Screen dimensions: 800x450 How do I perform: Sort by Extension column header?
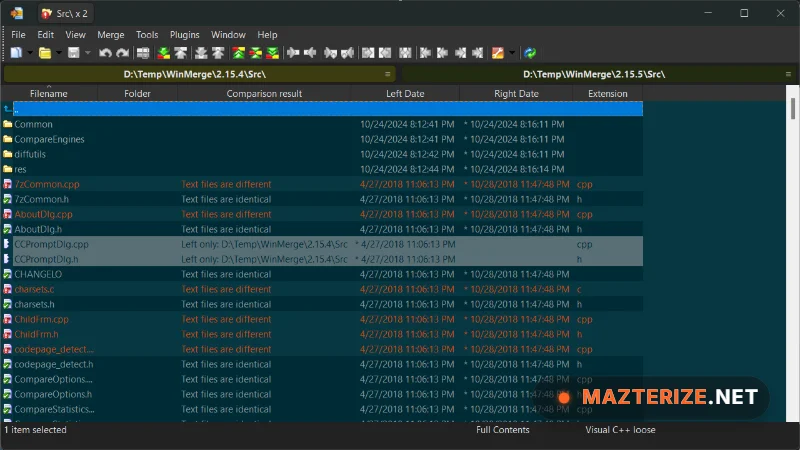click(607, 93)
